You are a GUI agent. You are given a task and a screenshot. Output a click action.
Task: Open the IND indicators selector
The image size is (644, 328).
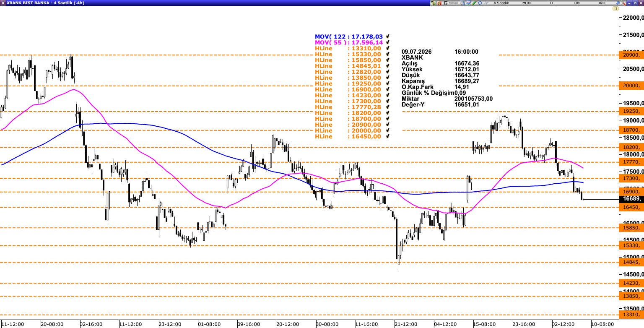coord(602,3)
